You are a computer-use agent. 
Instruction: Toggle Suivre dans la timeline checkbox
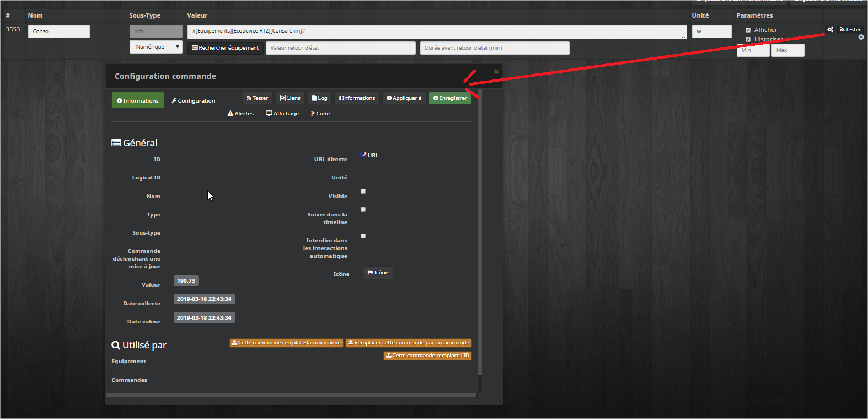point(363,210)
